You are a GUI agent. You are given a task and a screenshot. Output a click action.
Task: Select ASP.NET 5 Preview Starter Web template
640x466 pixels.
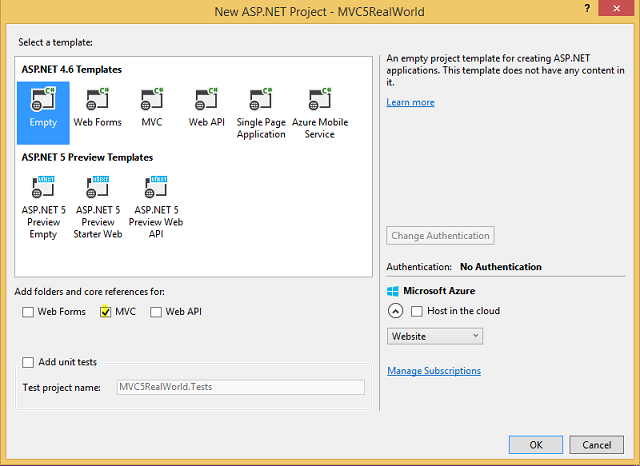(x=98, y=207)
